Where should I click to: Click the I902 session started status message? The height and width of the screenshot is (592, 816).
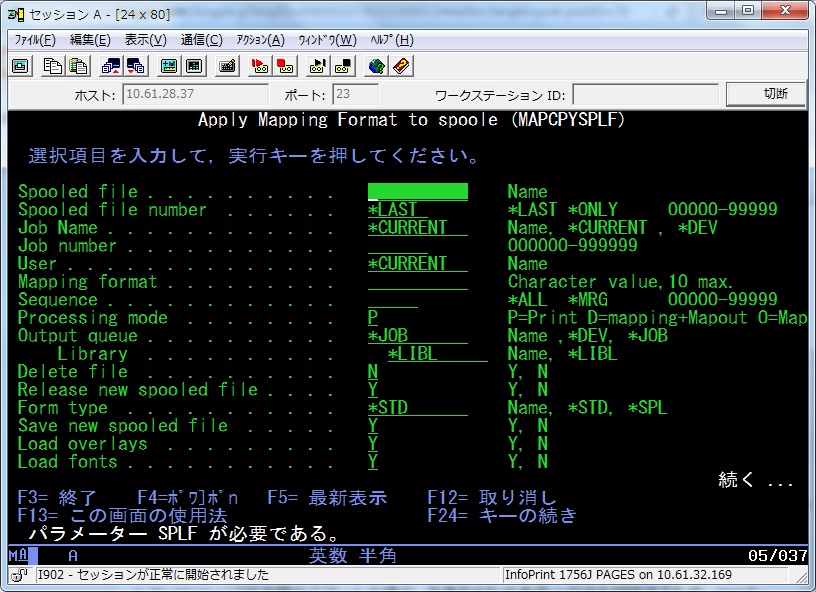pos(153,575)
